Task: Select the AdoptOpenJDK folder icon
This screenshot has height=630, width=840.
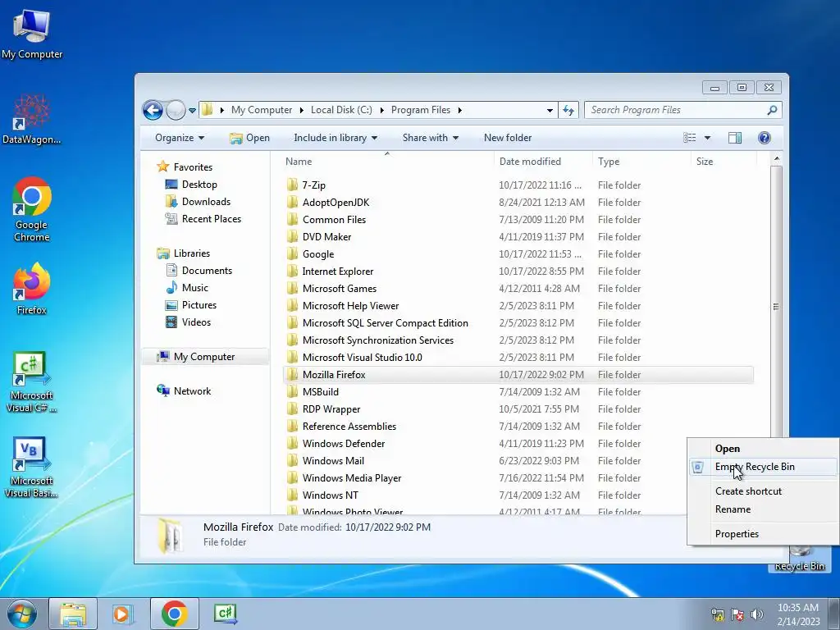Action: point(292,202)
